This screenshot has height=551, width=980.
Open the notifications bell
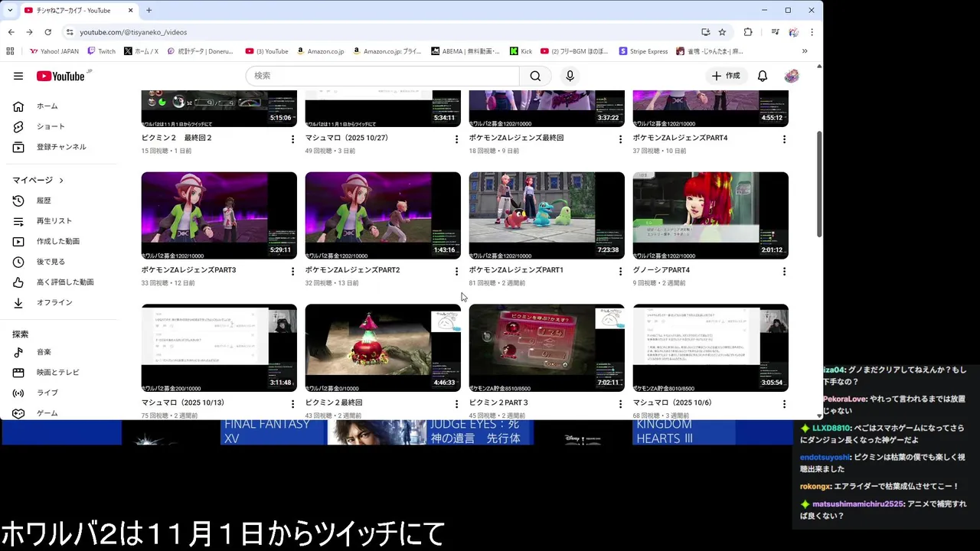click(763, 76)
